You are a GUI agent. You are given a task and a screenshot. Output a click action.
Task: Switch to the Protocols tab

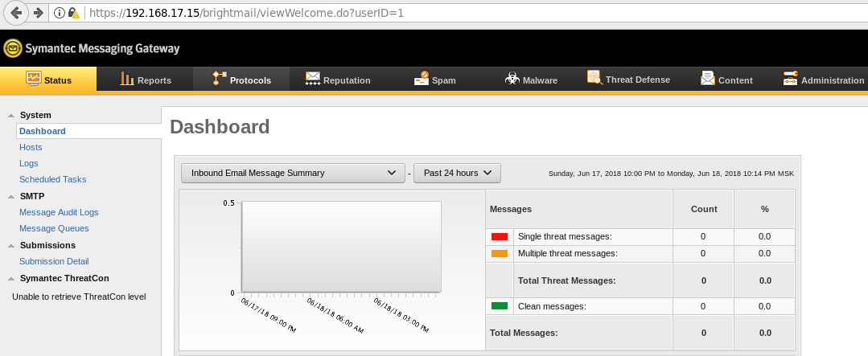(x=241, y=79)
